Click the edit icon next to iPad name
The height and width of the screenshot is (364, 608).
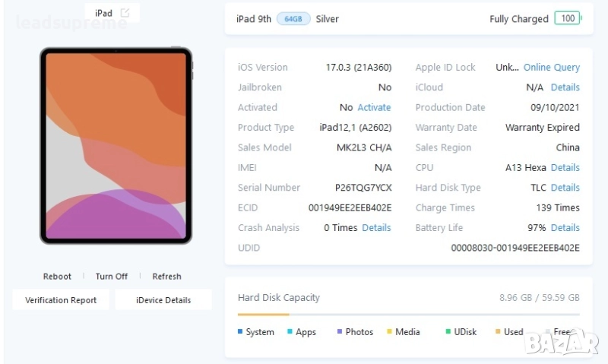[125, 13]
